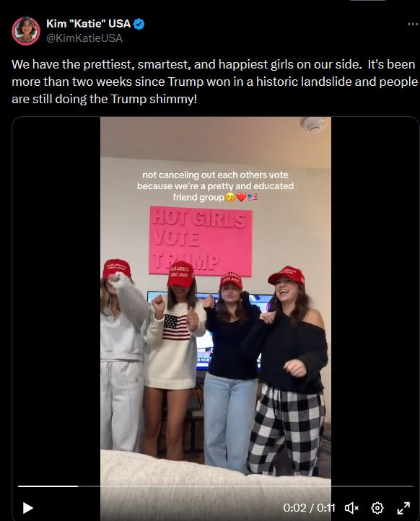Open video settings gear
420x521 pixels.
tap(377, 508)
